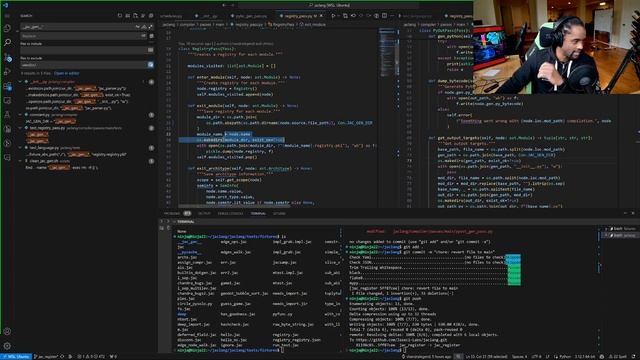Open the Manage gear in activity bar
The height and width of the screenshot is (360, 640).
coord(7,346)
